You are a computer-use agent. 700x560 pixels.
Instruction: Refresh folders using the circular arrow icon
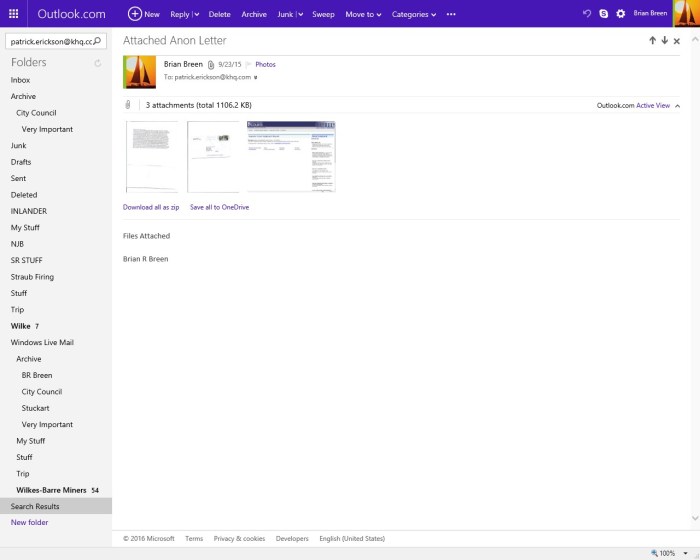(97, 63)
